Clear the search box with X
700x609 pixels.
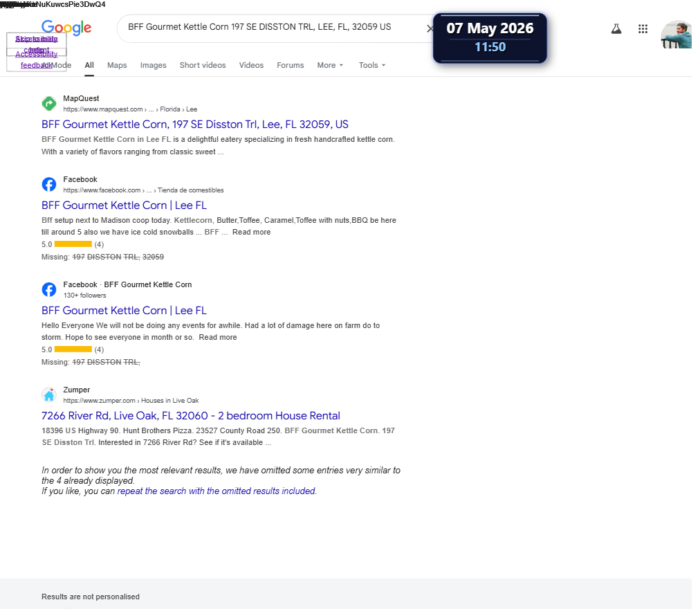pos(429,28)
